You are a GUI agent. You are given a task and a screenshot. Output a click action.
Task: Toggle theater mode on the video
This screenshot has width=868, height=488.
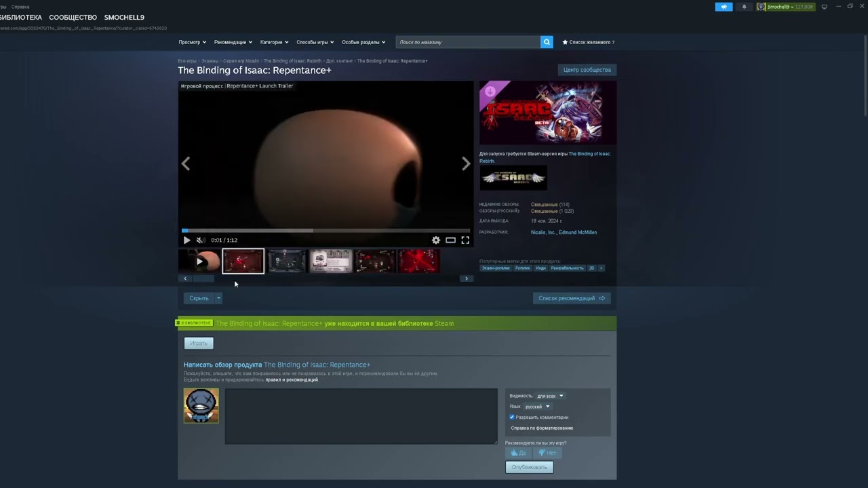click(450, 240)
